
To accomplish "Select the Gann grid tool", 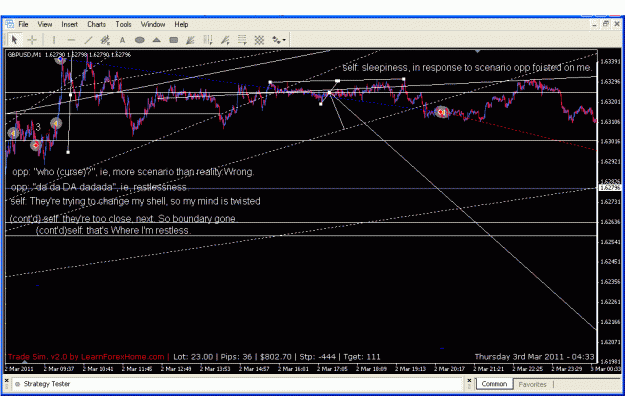I will [259, 40].
